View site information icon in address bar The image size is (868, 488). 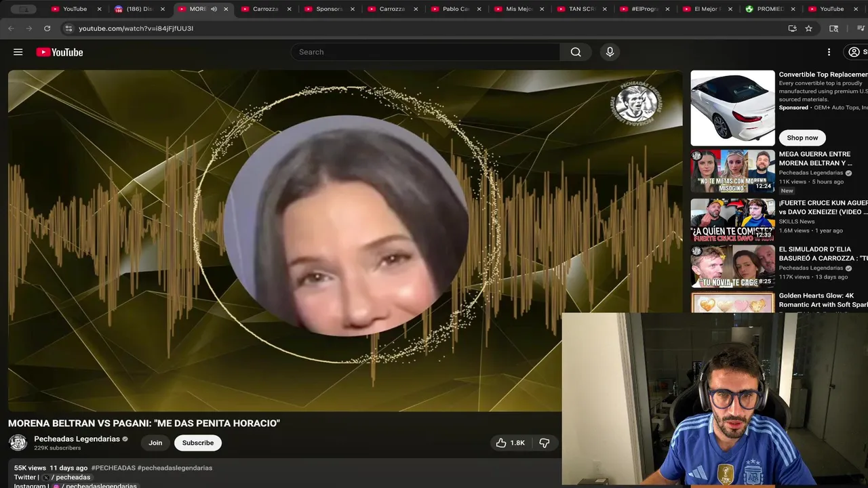point(68,28)
